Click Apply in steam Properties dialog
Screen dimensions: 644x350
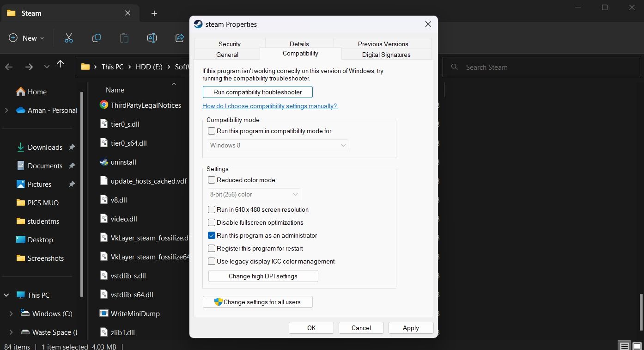point(411,328)
